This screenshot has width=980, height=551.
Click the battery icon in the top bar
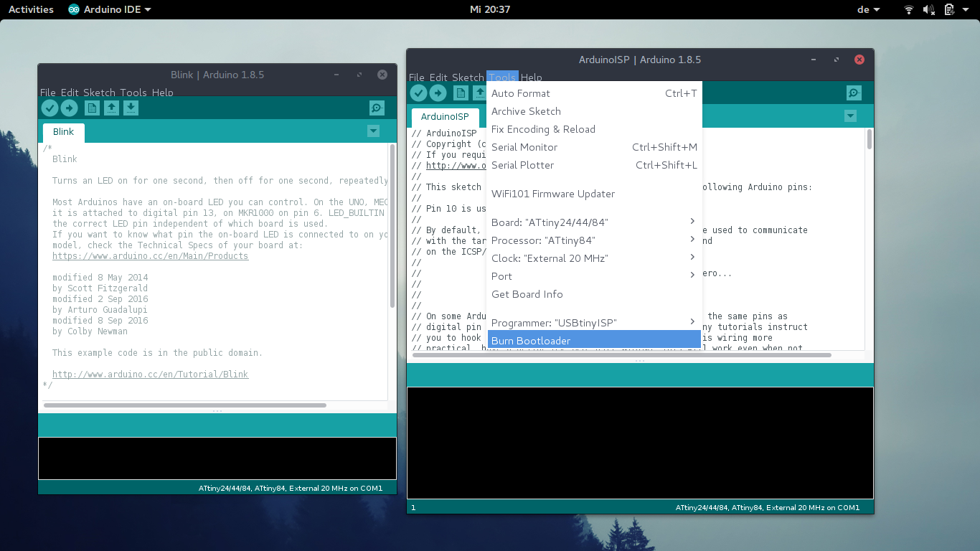949,9
